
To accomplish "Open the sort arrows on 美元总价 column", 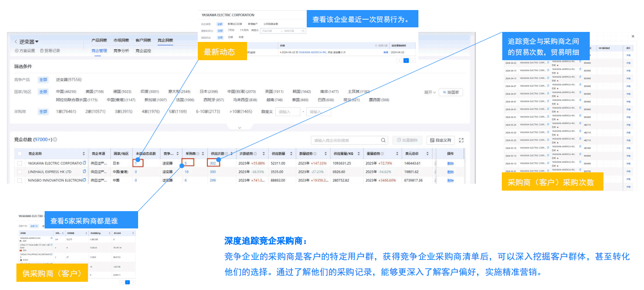I will tap(428, 154).
